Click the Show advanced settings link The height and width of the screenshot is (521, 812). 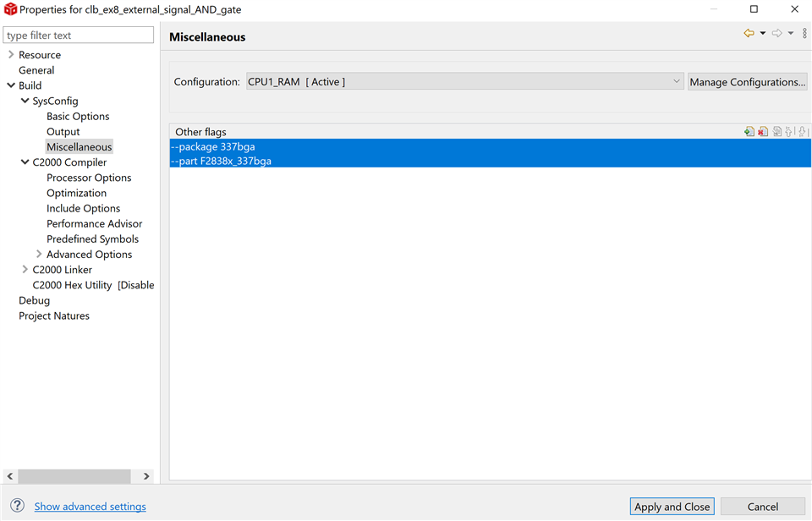(90, 506)
